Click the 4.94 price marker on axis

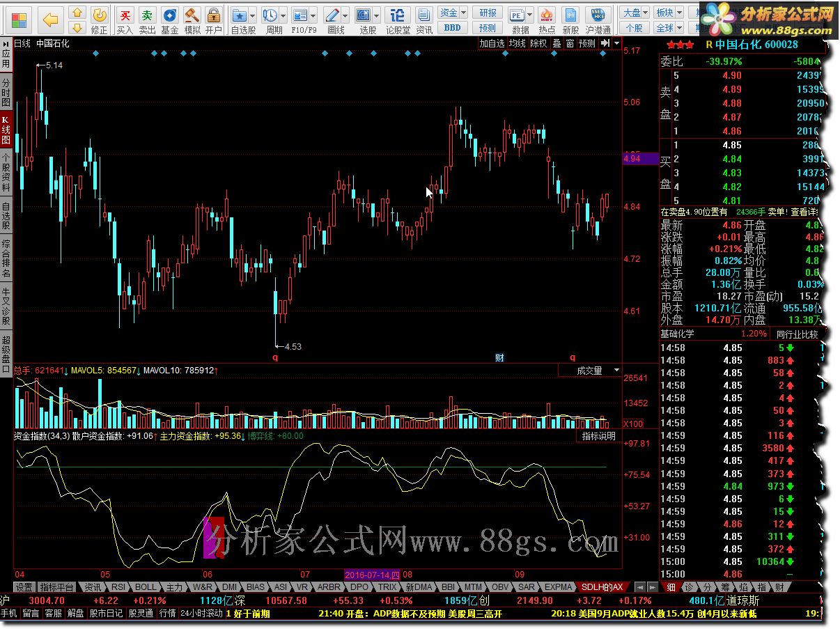tap(640, 159)
